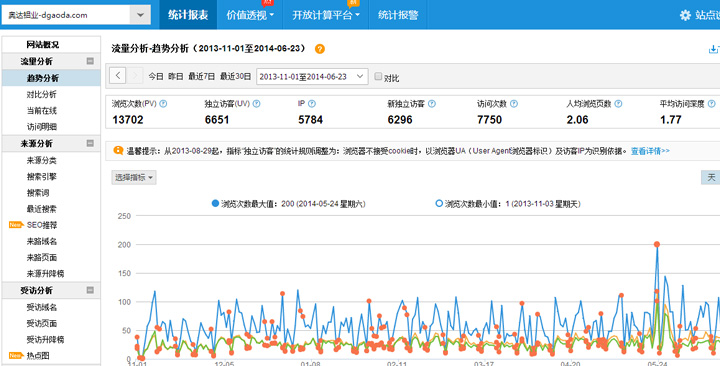Switch to the 统计报警 tab

[x=398, y=15]
